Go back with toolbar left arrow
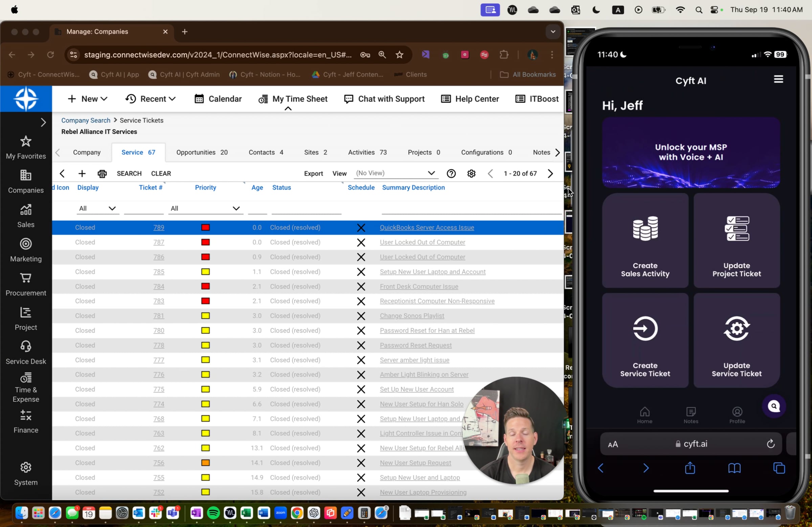812x527 pixels. tap(62, 174)
